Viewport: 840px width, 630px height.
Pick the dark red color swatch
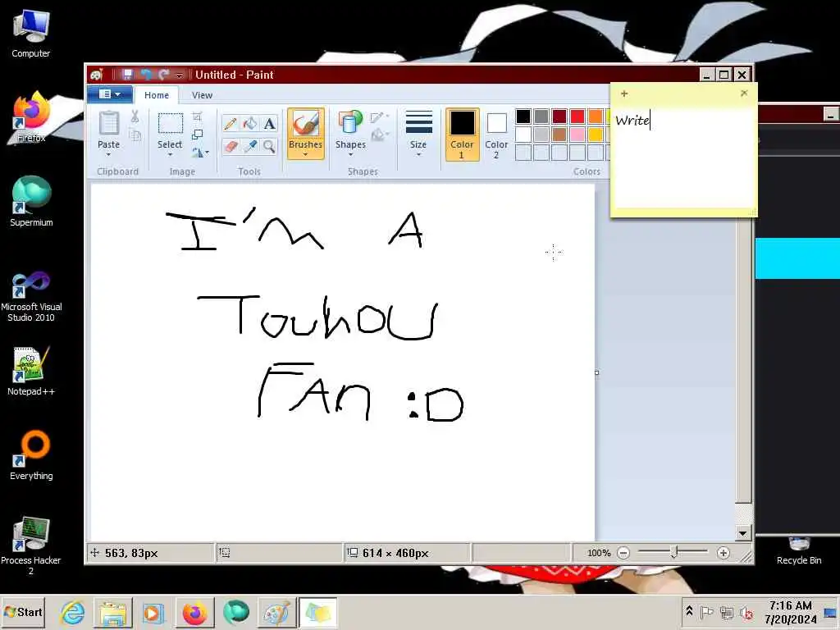click(559, 116)
